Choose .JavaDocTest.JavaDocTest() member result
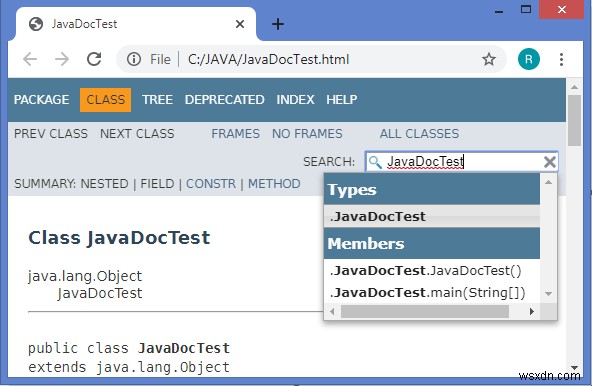 click(432, 270)
